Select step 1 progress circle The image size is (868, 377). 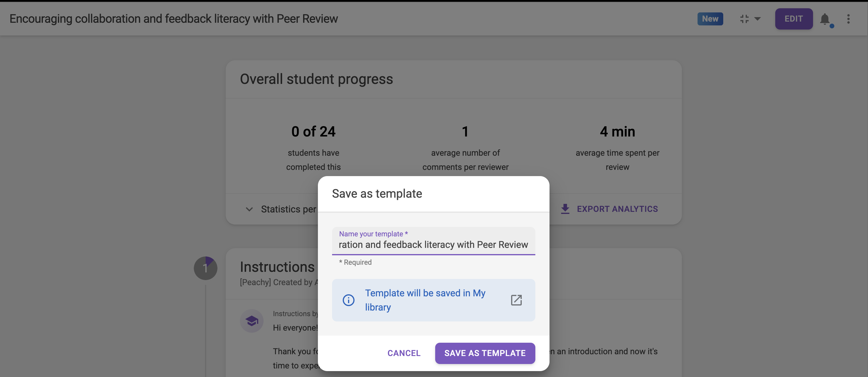point(205,268)
